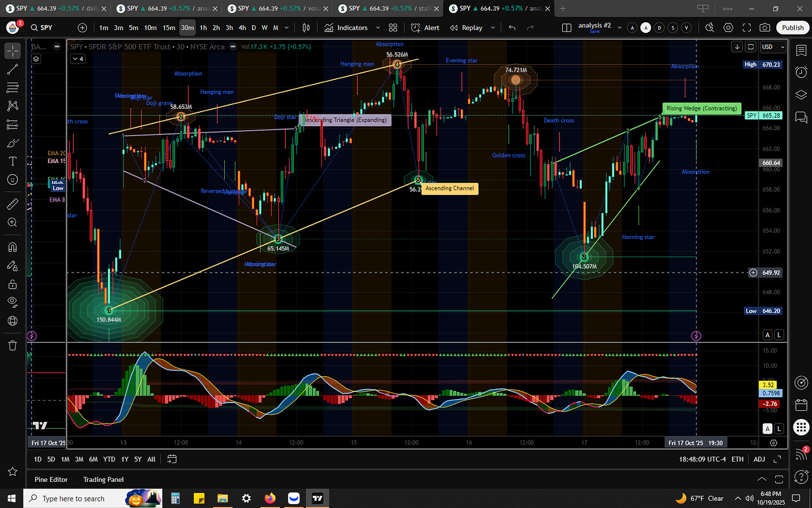The height and width of the screenshot is (508, 812).
Task: Select the brush drawing tool
Action: click(12, 143)
